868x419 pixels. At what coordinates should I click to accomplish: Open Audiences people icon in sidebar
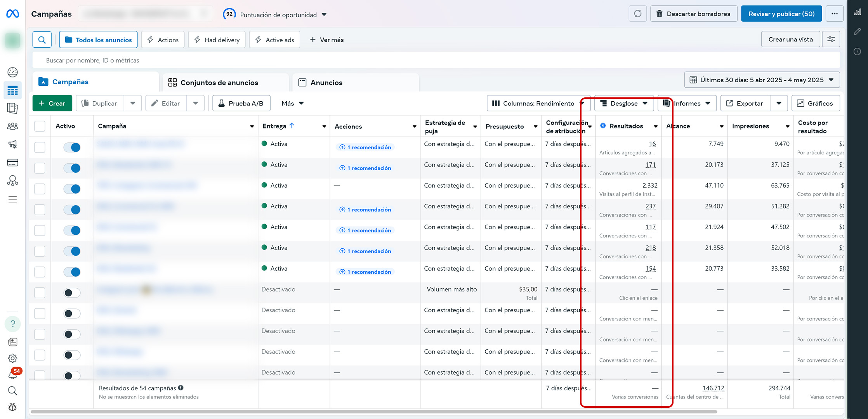coord(12,126)
